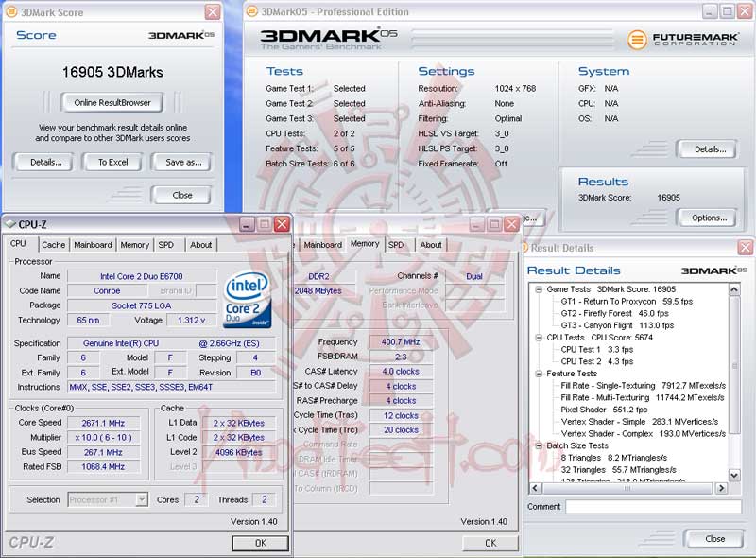Screen dimensions: 756x558
Task: Click scroll left arrow in Result Details
Action: click(x=535, y=488)
